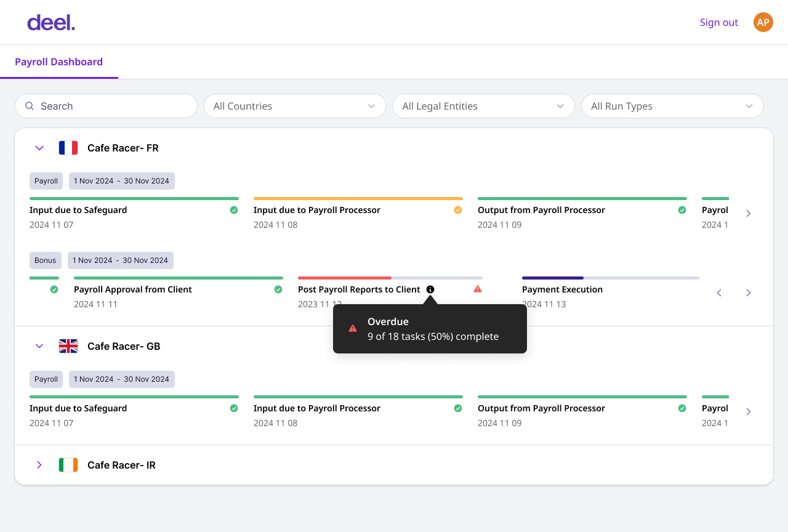Select the Payroll Dashboard tab
Image resolution: width=788 pixels, height=532 pixels.
coord(59,62)
